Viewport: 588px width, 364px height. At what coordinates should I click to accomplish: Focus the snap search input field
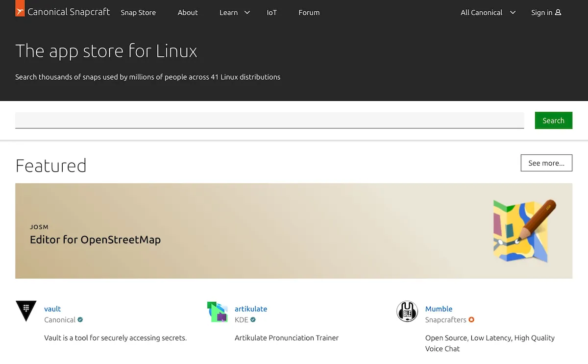(269, 121)
